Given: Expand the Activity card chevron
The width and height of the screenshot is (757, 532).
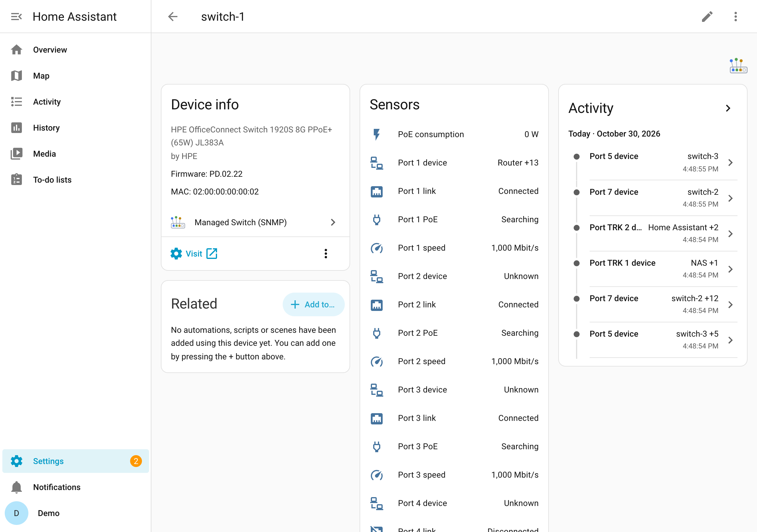Looking at the screenshot, I should click(728, 108).
